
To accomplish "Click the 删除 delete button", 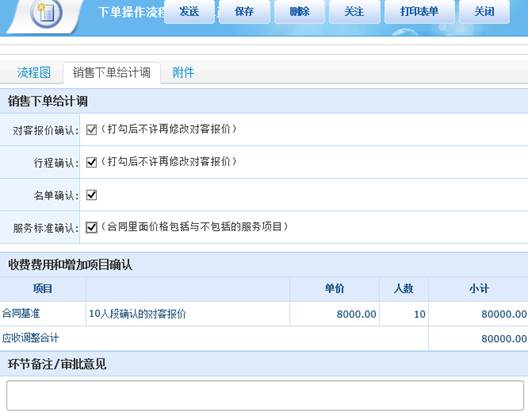I will 299,12.
